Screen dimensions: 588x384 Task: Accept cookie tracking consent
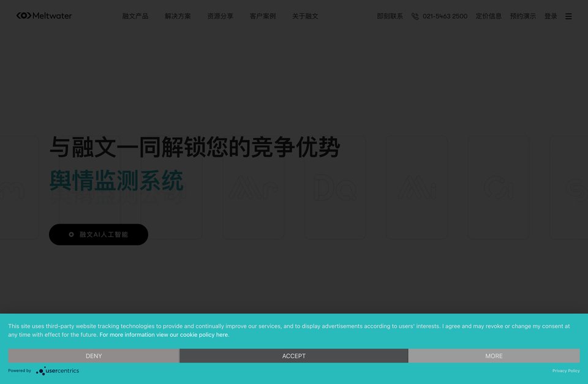click(x=294, y=356)
